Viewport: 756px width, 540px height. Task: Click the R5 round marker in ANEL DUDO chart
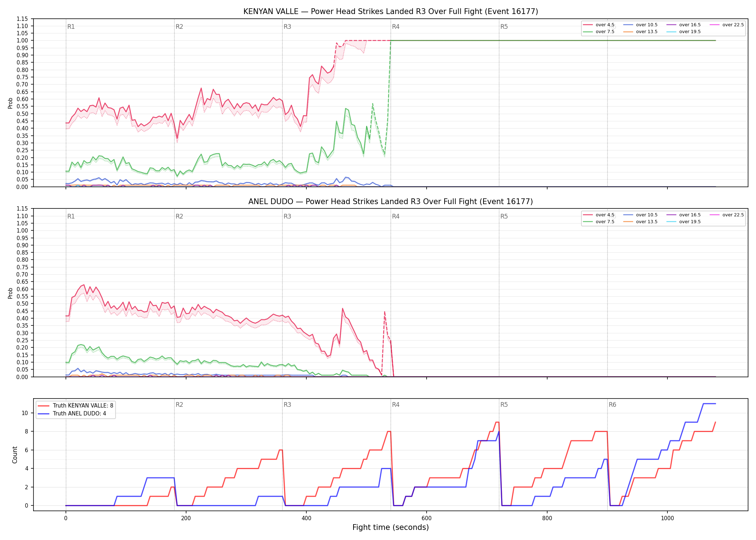tap(504, 216)
